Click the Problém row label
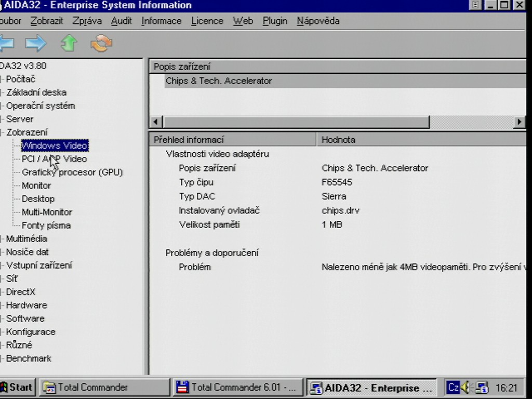This screenshot has width=532, height=399. click(195, 267)
